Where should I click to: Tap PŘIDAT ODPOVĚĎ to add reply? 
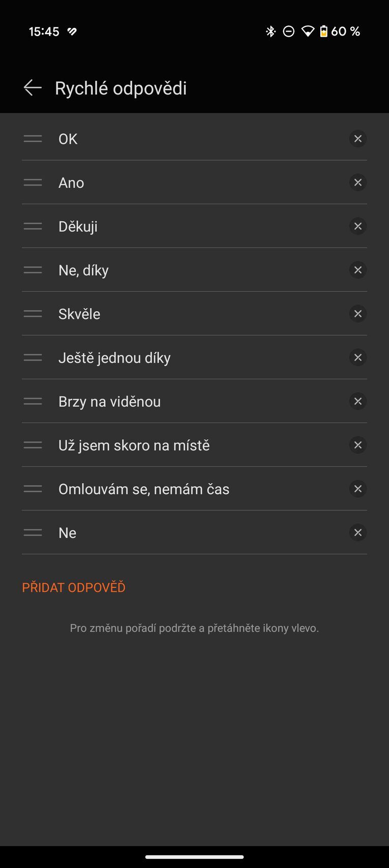74,587
